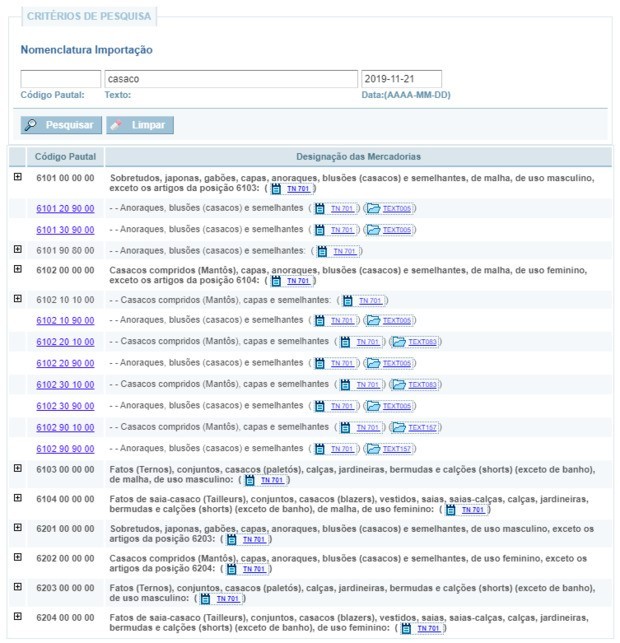
Task: Click the notepad icon in row 6201 00 00 00
Action: coord(232,540)
